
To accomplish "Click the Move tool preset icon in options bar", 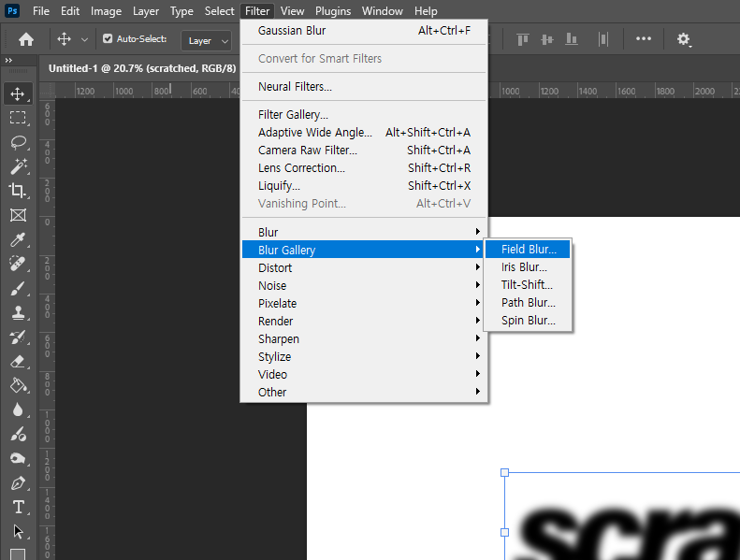I will [65, 39].
